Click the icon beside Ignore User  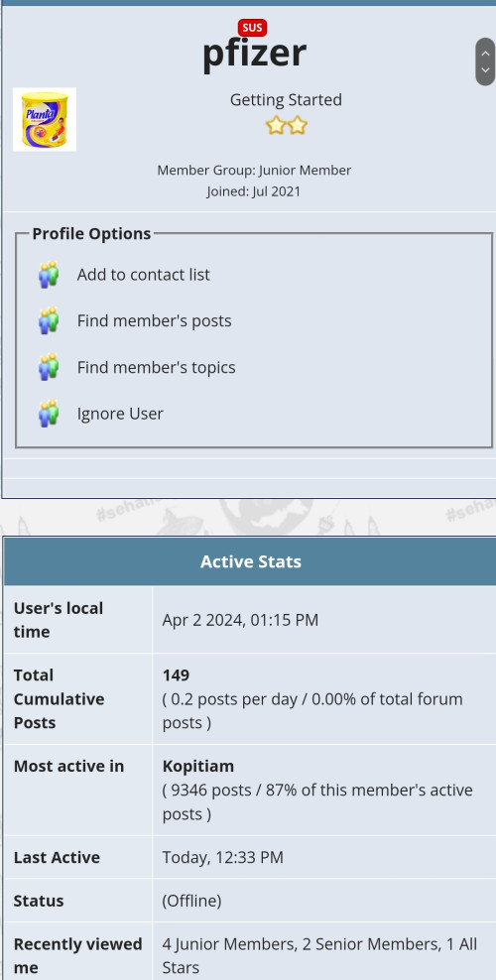(49, 413)
